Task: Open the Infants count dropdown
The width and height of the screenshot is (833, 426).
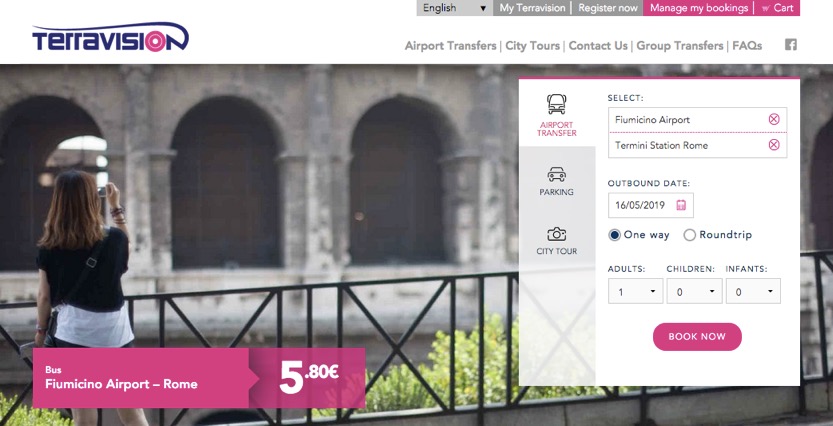Action: (x=753, y=291)
